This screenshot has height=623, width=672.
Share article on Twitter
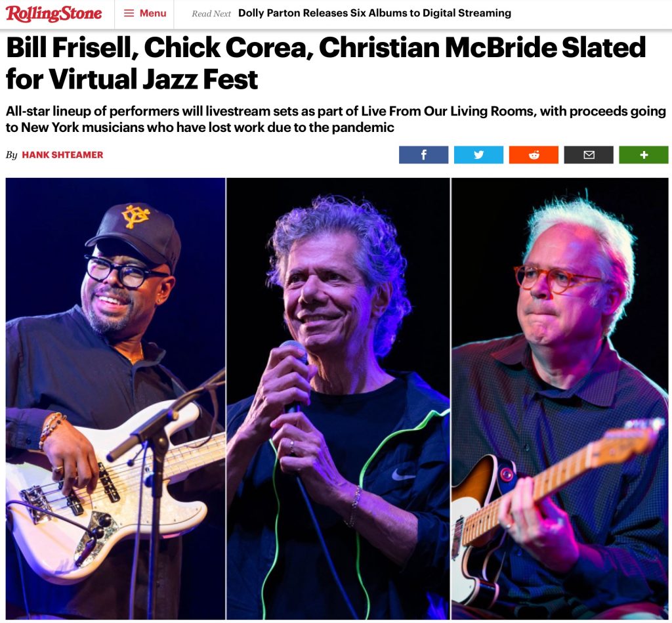pos(478,155)
